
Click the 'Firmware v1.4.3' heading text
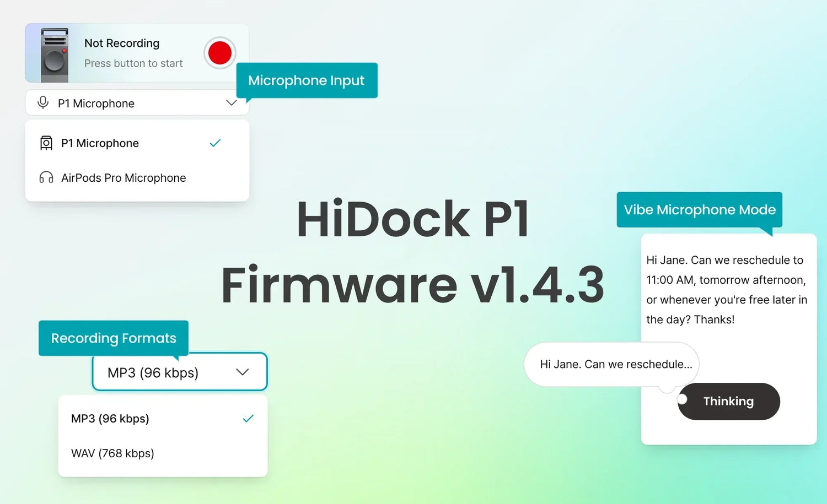pyautogui.click(x=413, y=285)
